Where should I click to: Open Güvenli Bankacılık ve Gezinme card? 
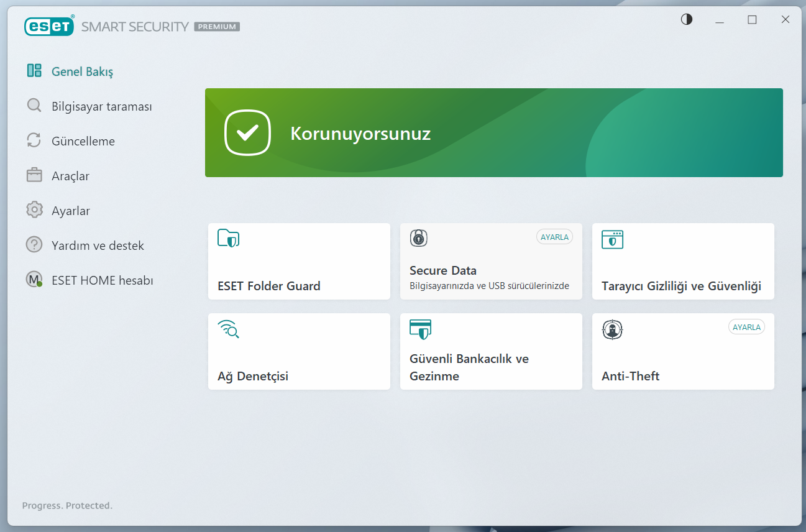491,352
